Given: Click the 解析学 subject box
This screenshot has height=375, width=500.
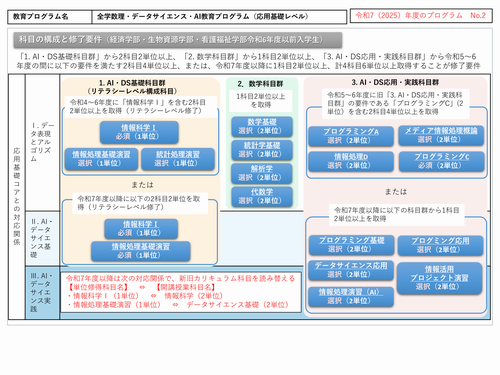Looking at the screenshot, I should (262, 173).
